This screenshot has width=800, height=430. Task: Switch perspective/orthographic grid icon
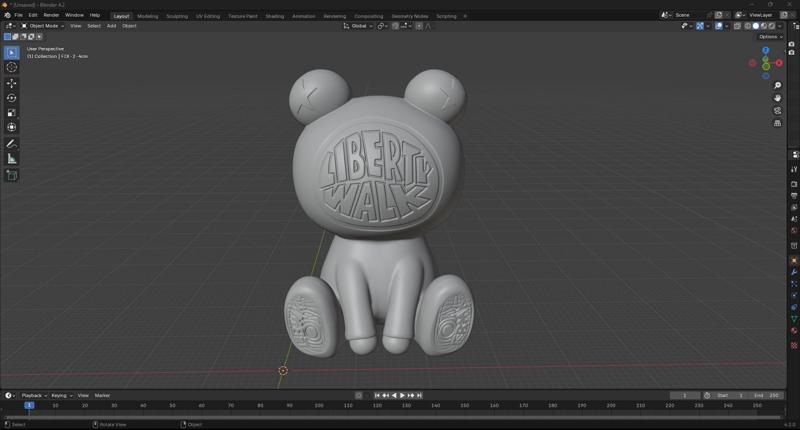tap(777, 123)
